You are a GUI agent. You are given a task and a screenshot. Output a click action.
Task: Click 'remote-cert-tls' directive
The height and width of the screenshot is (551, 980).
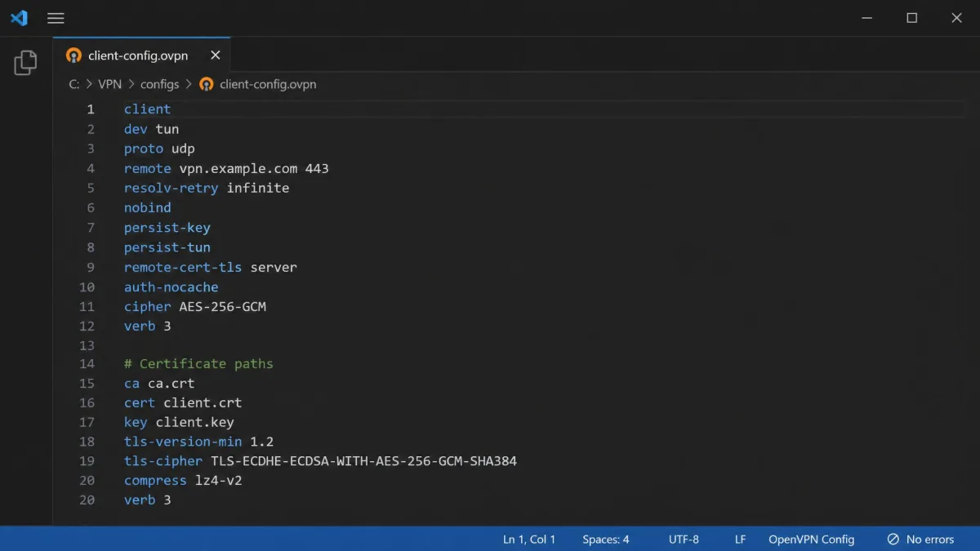pyautogui.click(x=183, y=267)
